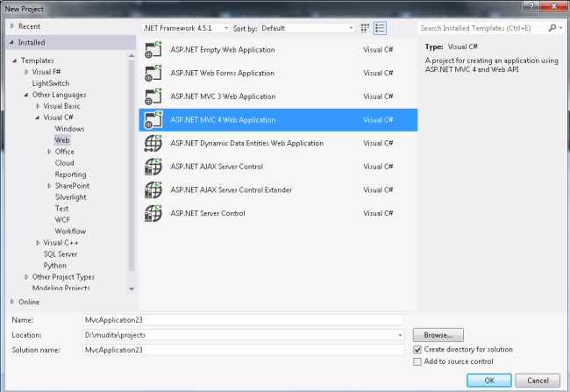This screenshot has height=392, width=570.
Task: Collapse the Other Languages node arrow
Action: coord(25,95)
